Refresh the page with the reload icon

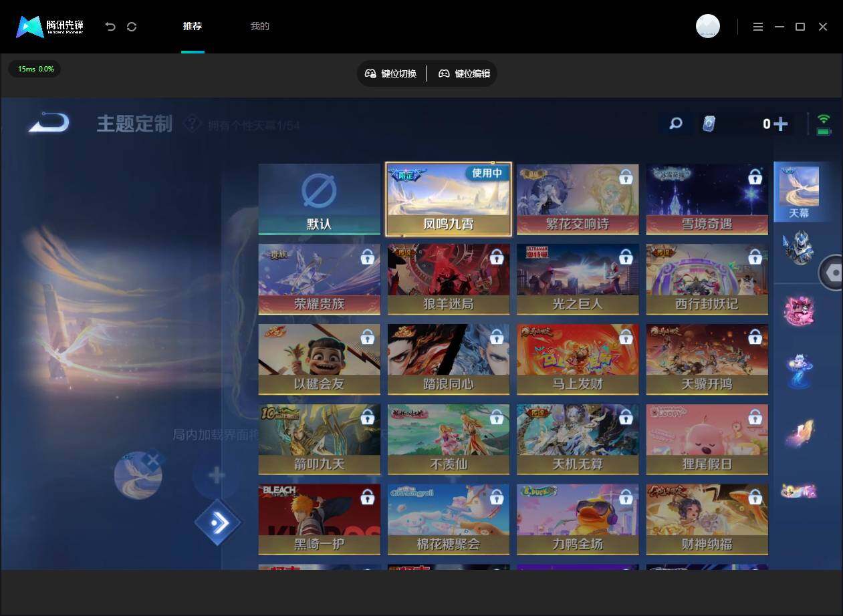132,27
